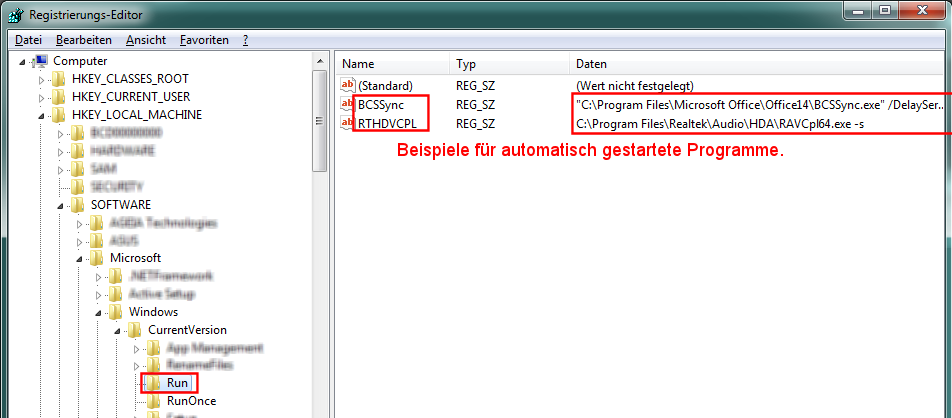Click the BCSSync string value icon
The image size is (952, 418).
(x=348, y=104)
